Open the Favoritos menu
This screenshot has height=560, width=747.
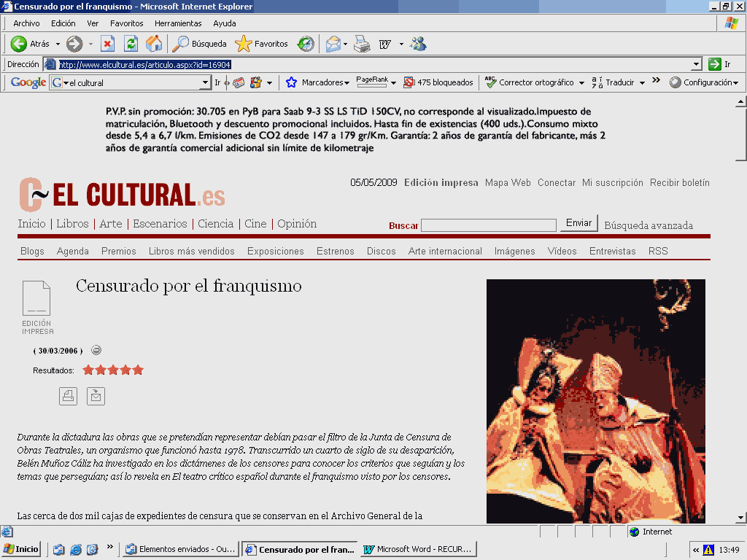point(127,23)
